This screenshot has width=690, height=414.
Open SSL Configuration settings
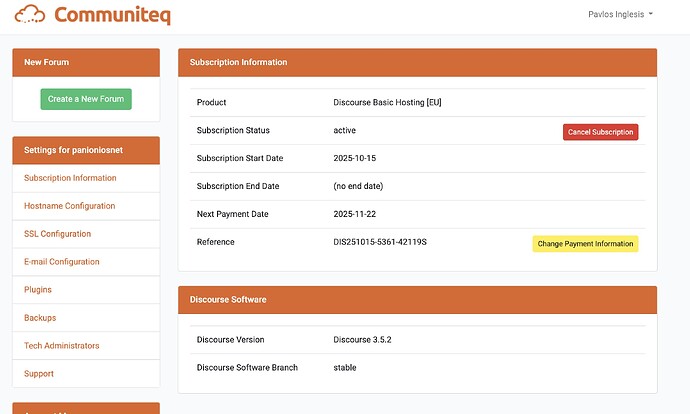tap(57, 234)
